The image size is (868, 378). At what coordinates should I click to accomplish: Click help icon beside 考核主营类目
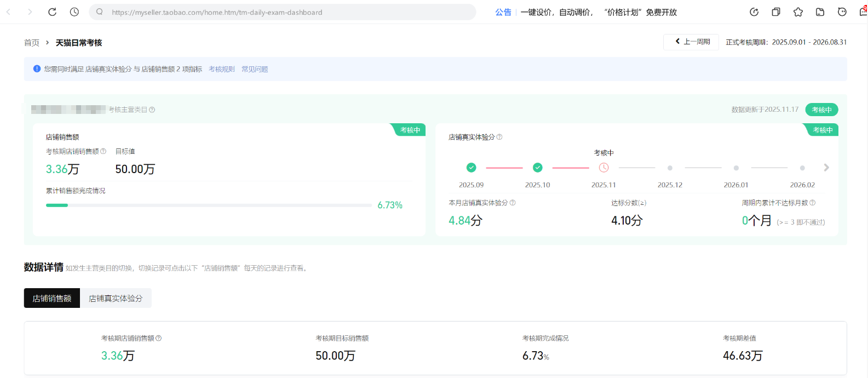[x=152, y=110]
